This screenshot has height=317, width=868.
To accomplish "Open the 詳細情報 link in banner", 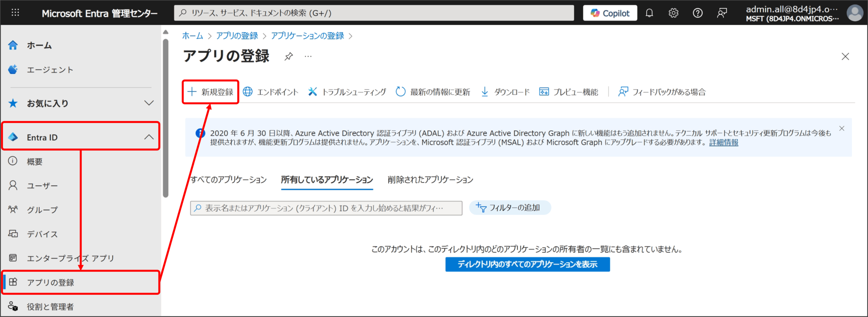I will click(724, 143).
